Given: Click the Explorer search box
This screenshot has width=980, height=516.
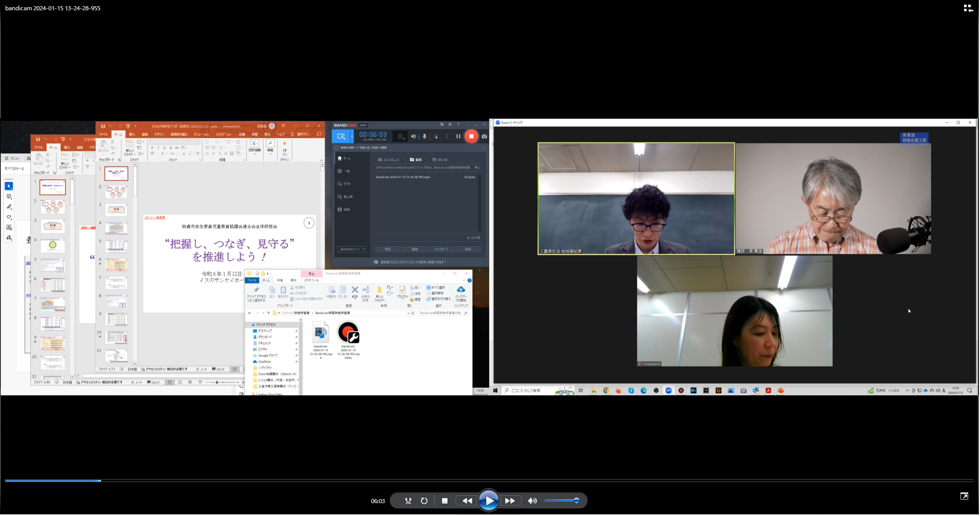Looking at the screenshot, I should [443, 313].
